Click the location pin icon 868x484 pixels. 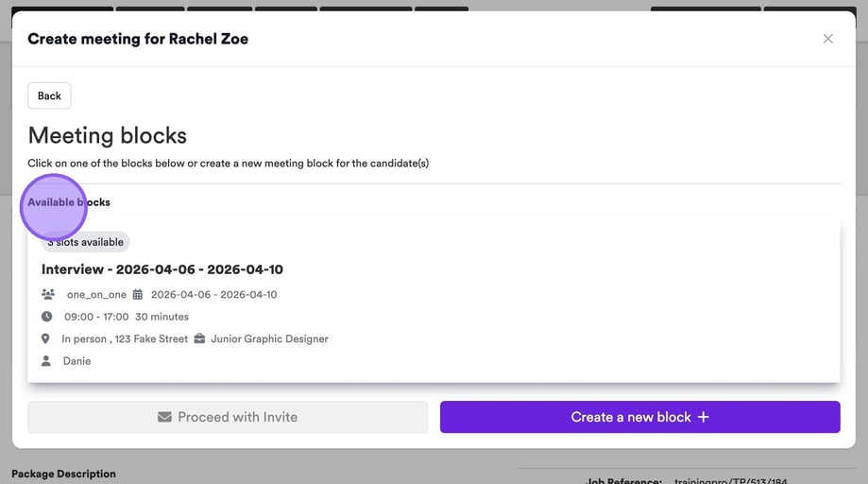pos(45,338)
